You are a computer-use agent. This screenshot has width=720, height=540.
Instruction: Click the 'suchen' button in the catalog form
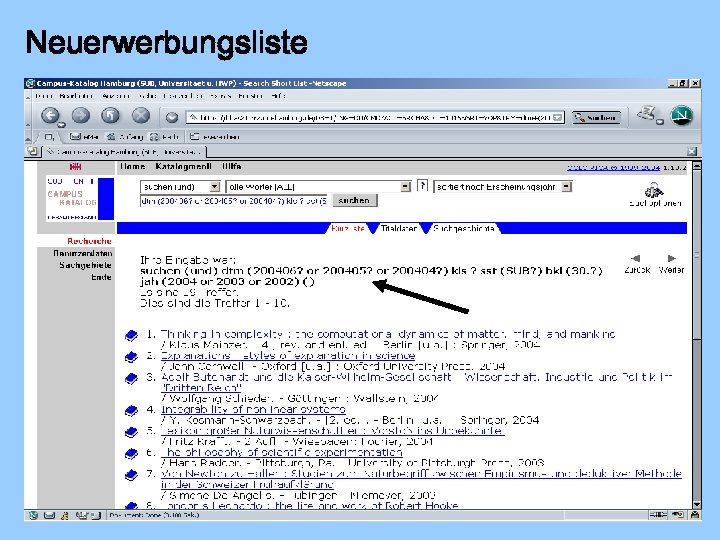click(x=354, y=201)
